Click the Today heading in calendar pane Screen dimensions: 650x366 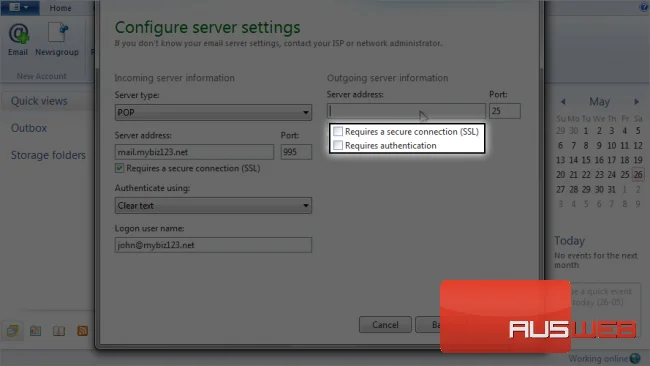[x=570, y=241]
